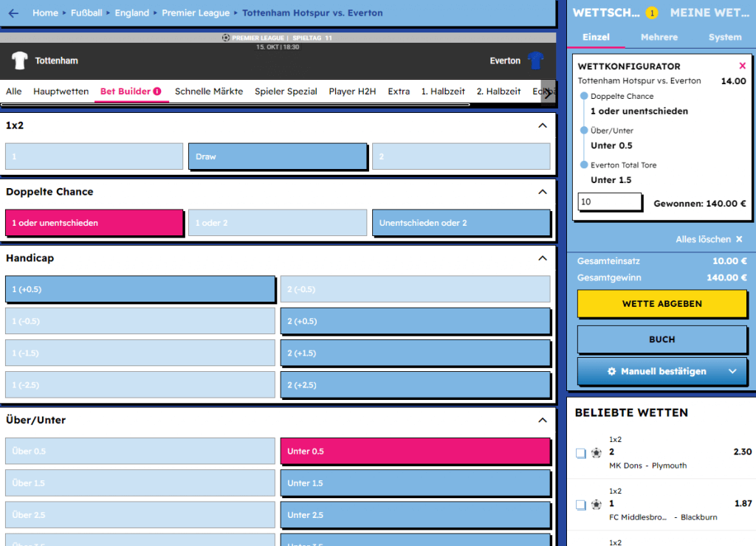Deselect the Unter 0.5 selection
The width and height of the screenshot is (756, 546).
[416, 452]
